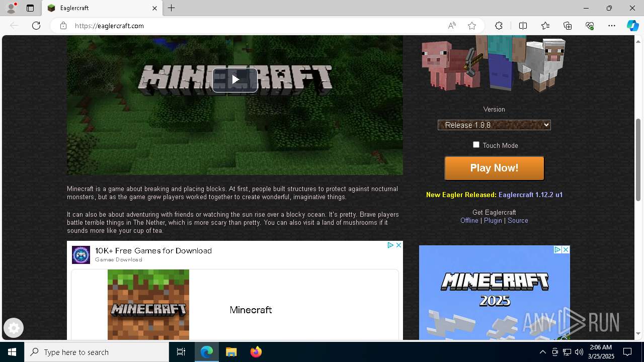Toggle Split screen view
The width and height of the screenshot is (644, 362).
click(x=523, y=26)
